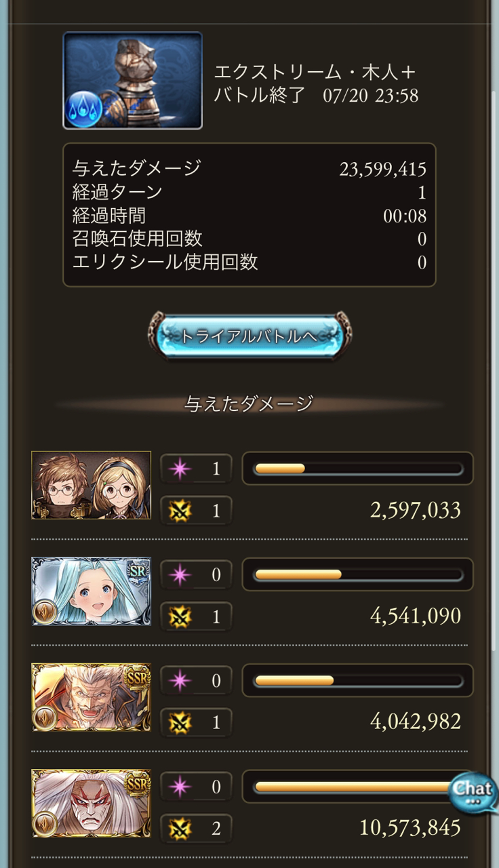This screenshot has height=868, width=499.
Task: Select the two-character portrait with glasses
Action: (x=91, y=486)
